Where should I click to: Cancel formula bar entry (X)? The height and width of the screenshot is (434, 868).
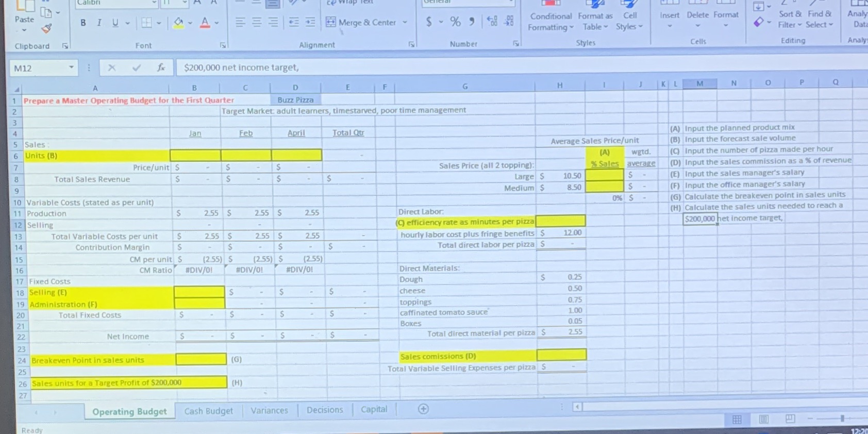click(112, 68)
